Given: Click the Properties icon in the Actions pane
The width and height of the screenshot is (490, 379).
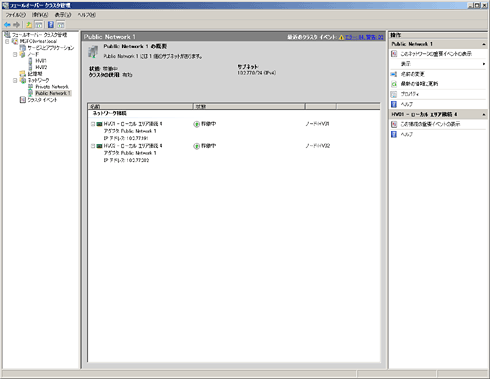Looking at the screenshot, I should point(394,94).
